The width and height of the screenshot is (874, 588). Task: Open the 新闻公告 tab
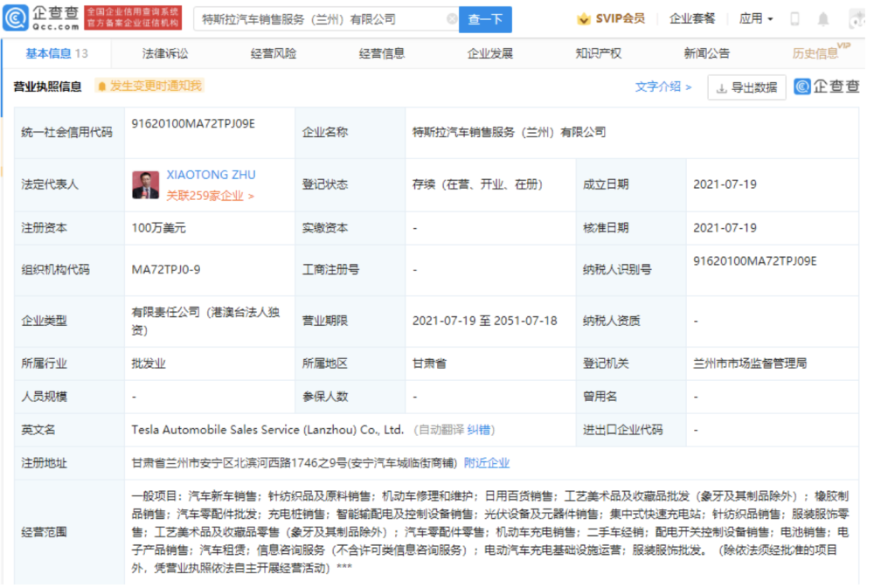coord(706,52)
